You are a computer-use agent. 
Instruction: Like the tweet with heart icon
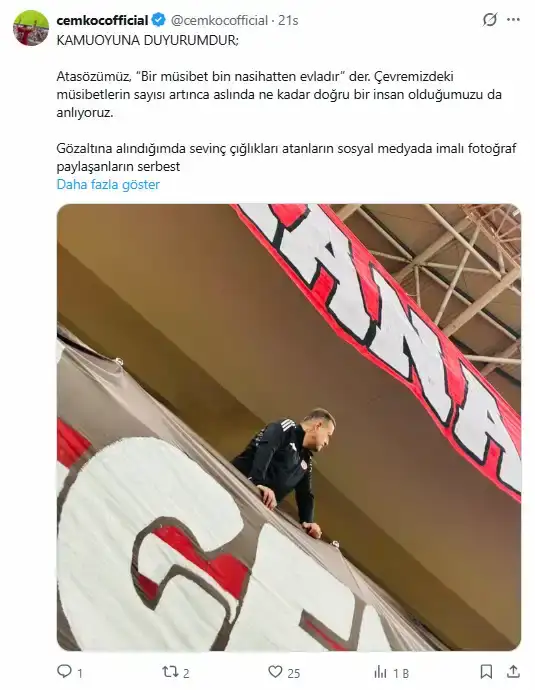click(x=275, y=672)
